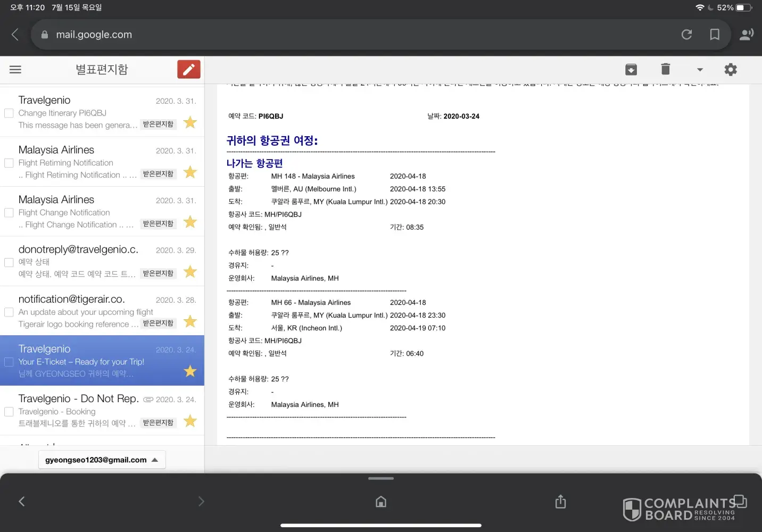Expand the more actions dropdown arrow
762x532 pixels.
pos(700,70)
